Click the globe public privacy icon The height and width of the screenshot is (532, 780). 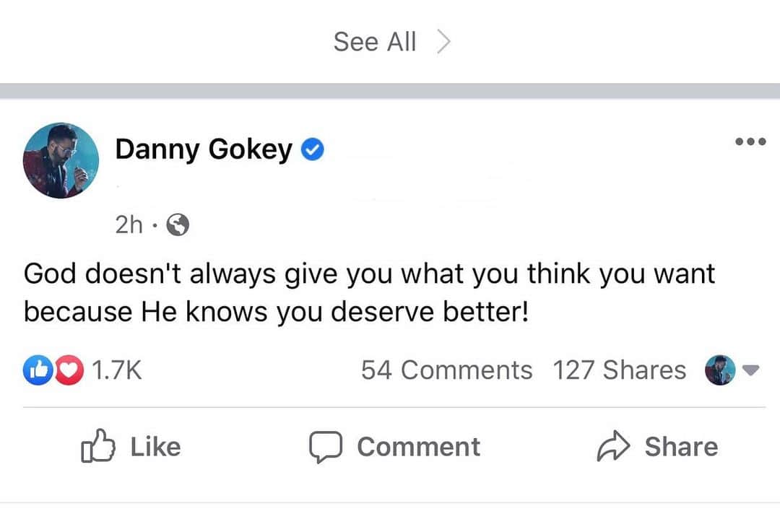tap(178, 224)
